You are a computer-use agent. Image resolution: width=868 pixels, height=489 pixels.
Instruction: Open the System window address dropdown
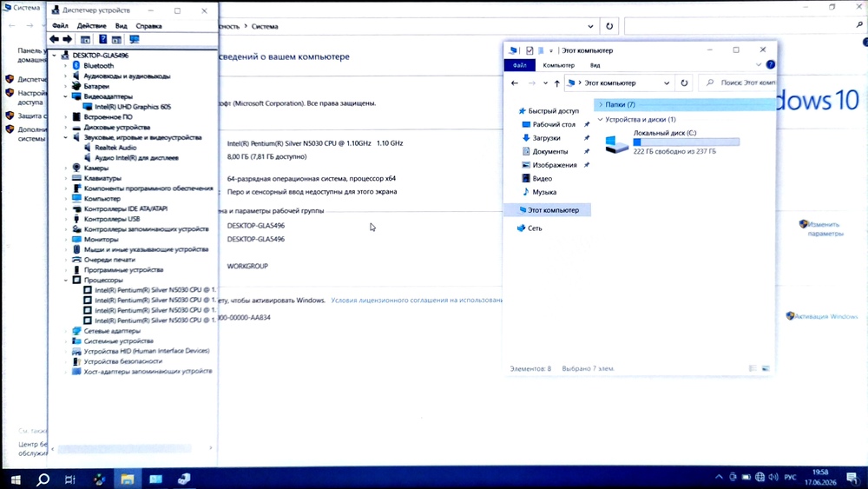[590, 26]
